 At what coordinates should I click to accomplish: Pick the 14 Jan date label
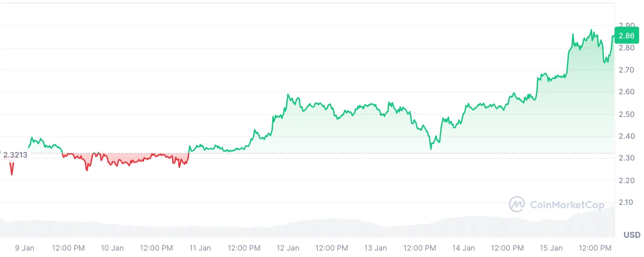(x=464, y=248)
